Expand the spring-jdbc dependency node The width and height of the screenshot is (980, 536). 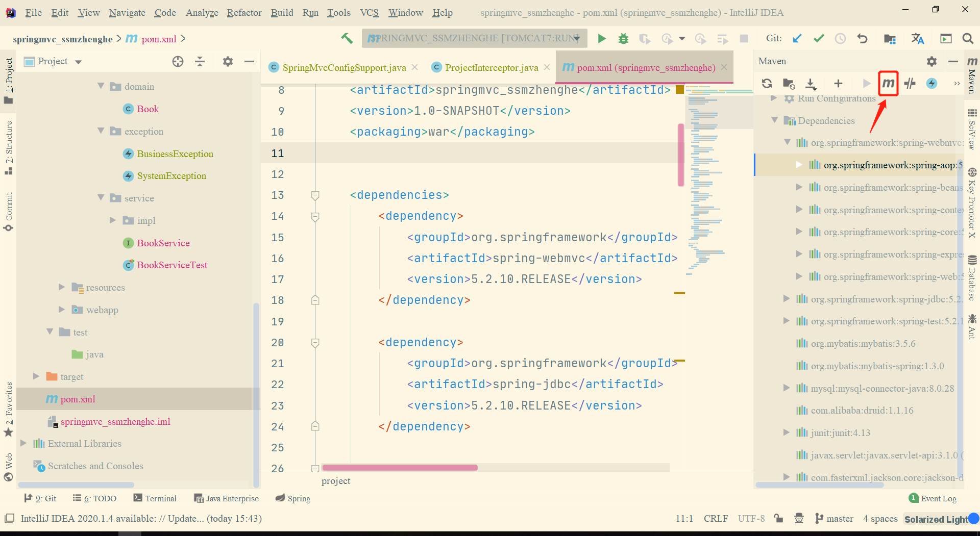787,299
